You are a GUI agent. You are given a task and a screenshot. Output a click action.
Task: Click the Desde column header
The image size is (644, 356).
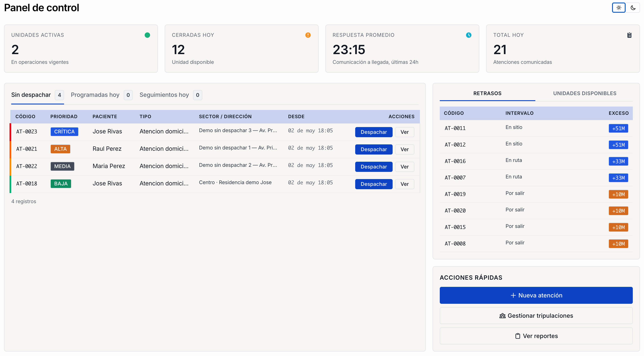coord(296,117)
